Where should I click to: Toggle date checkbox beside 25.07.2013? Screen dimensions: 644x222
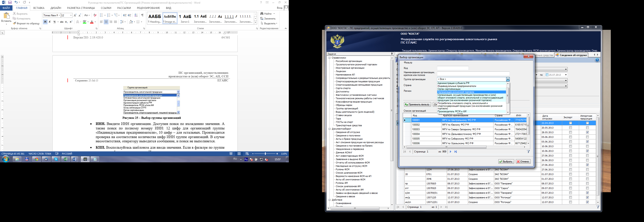tap(547, 75)
